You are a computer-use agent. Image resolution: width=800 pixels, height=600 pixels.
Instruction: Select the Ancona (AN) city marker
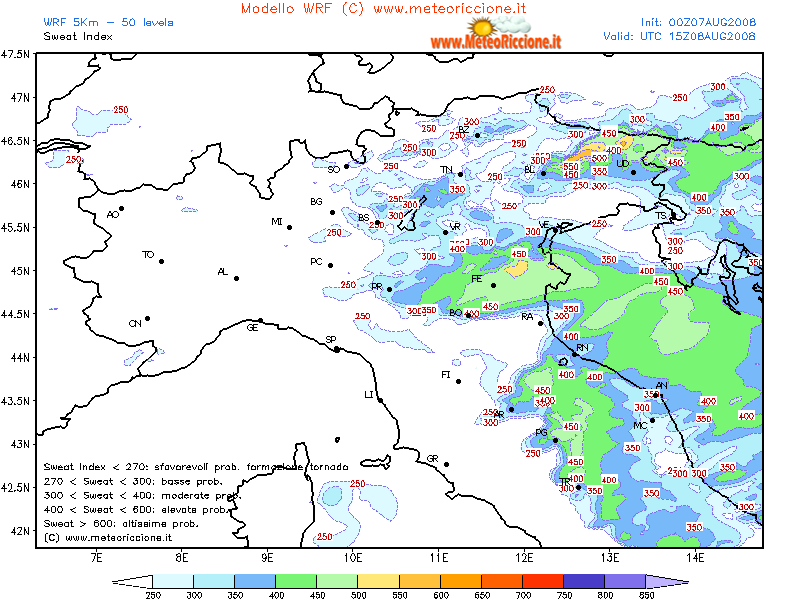coord(658,395)
